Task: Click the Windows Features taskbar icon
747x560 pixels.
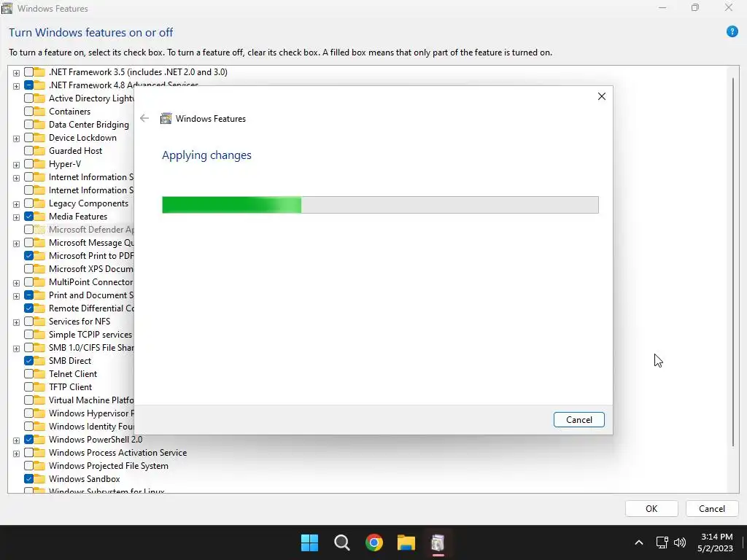Action: 438,542
